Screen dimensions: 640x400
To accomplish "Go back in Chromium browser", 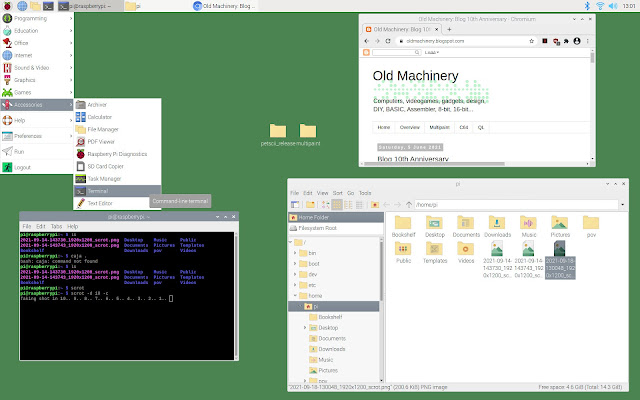I will coord(367,41).
